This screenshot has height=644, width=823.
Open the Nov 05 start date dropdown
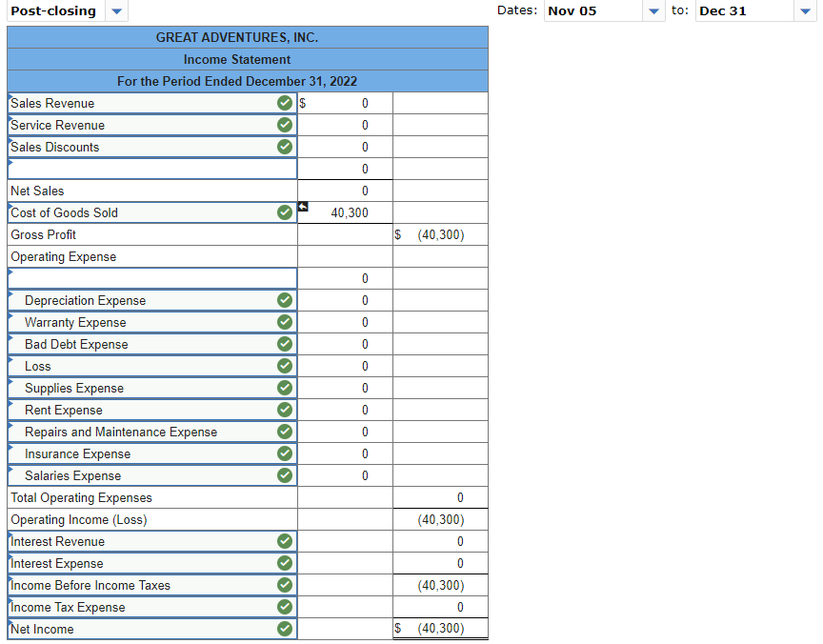point(655,10)
